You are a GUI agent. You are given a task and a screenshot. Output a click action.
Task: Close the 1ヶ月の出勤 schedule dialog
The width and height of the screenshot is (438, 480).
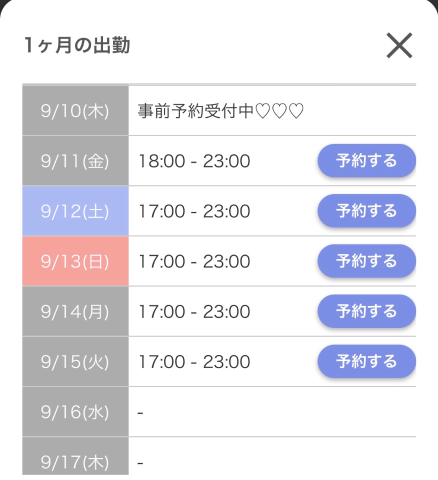[399, 45]
